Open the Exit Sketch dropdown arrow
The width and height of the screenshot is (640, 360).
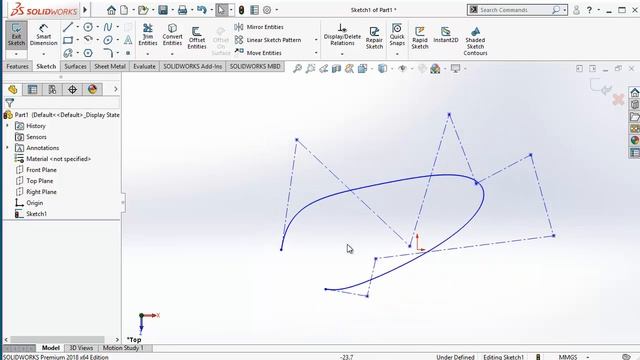tap(16, 54)
